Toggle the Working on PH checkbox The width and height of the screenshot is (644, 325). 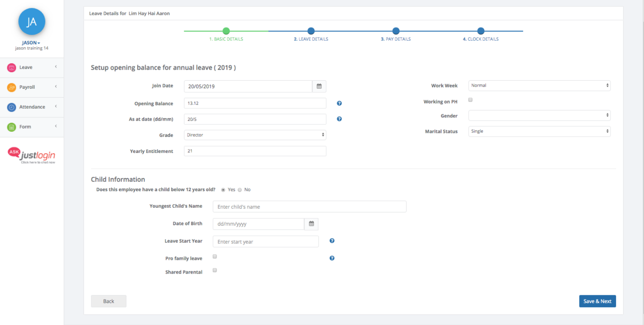[x=470, y=100]
